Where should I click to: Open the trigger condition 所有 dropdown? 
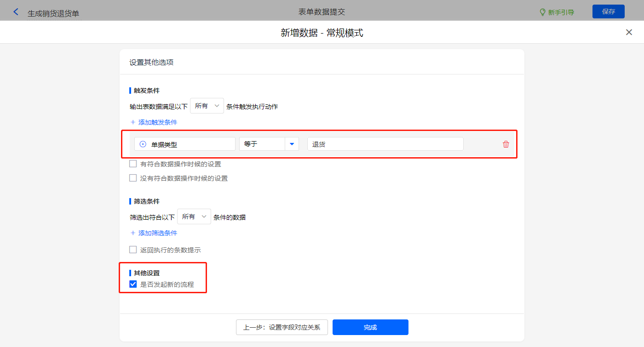[x=207, y=106]
